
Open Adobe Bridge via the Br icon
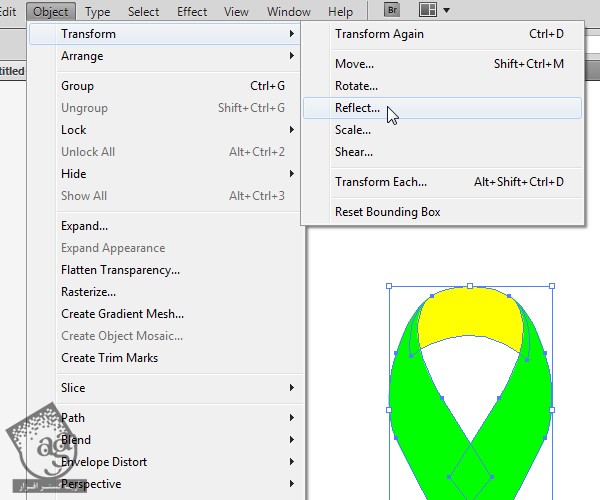click(392, 11)
